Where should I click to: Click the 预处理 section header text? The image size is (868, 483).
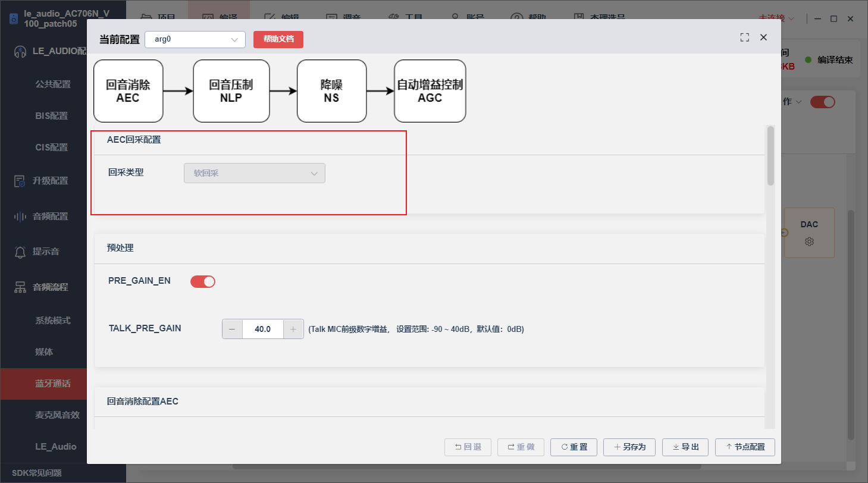point(121,248)
